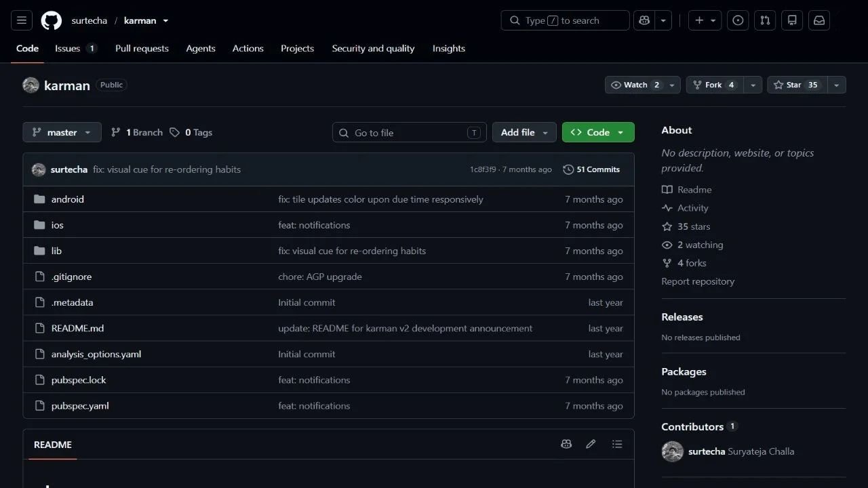This screenshot has width=868, height=488.
Task: Open the notifications inbox icon
Action: coord(819,20)
